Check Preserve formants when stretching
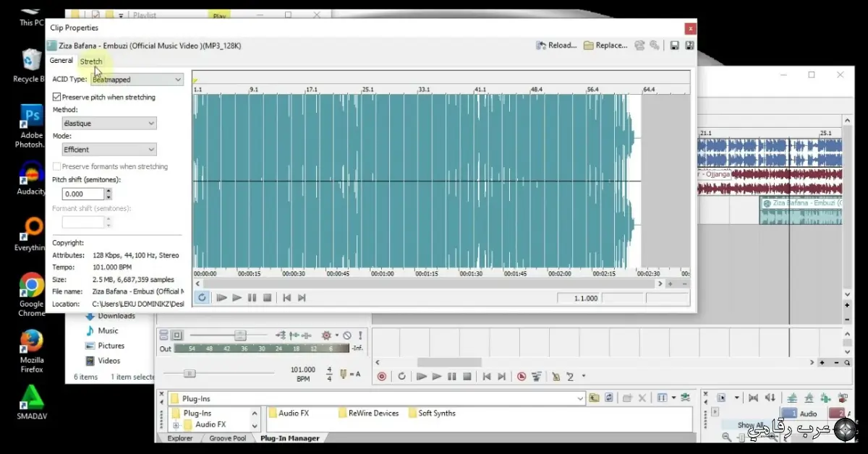The width and height of the screenshot is (868, 454). pyautogui.click(x=56, y=166)
